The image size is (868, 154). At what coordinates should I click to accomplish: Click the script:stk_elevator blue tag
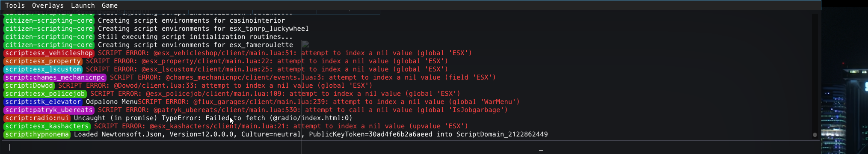pos(43,102)
